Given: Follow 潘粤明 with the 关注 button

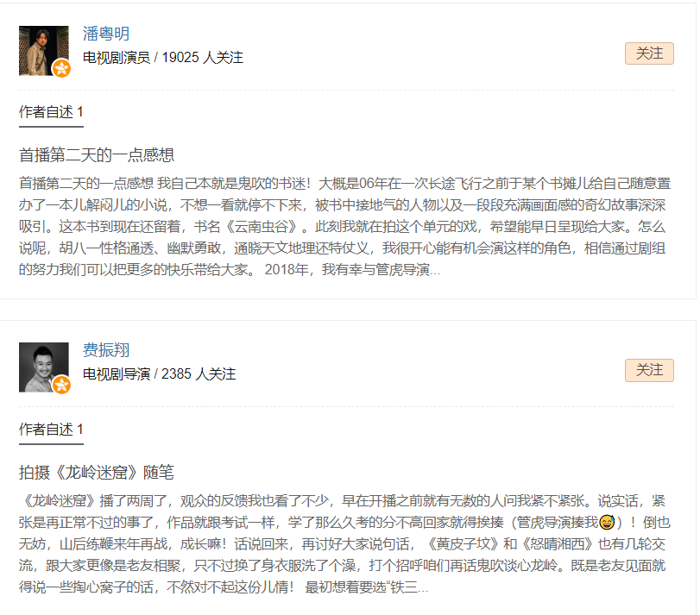Looking at the screenshot, I should point(649,53).
